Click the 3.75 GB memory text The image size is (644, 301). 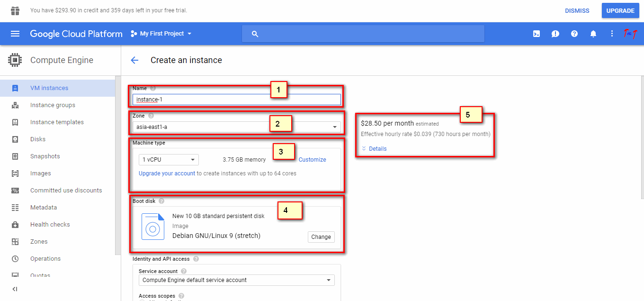(244, 160)
